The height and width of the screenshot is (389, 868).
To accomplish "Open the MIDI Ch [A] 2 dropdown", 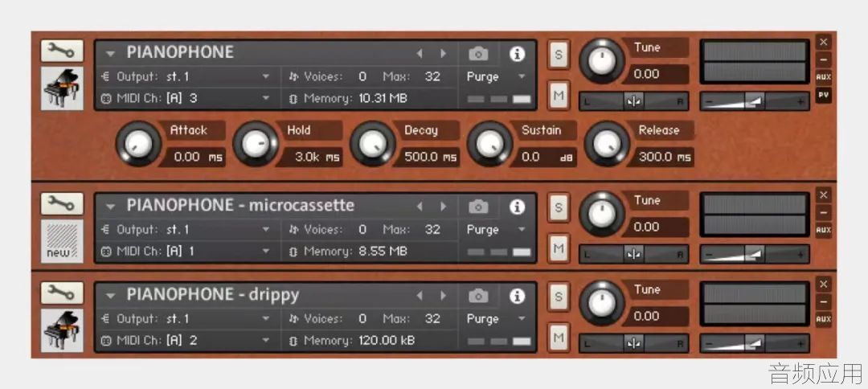I will click(x=186, y=341).
